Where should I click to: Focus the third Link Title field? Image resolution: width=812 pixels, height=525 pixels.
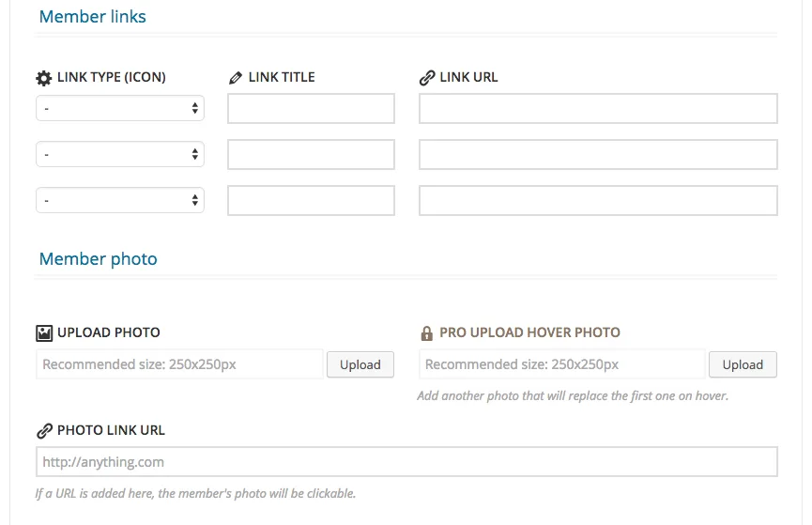click(x=311, y=200)
